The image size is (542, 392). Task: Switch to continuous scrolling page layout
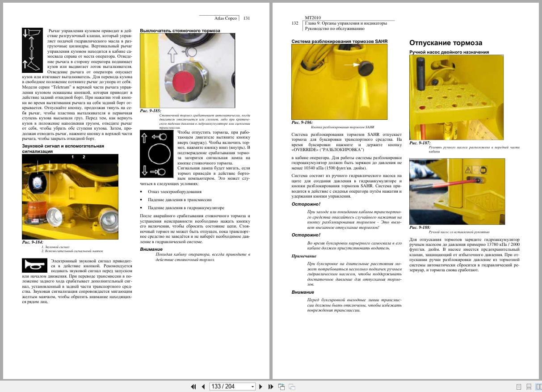pyautogui.click(x=529, y=387)
